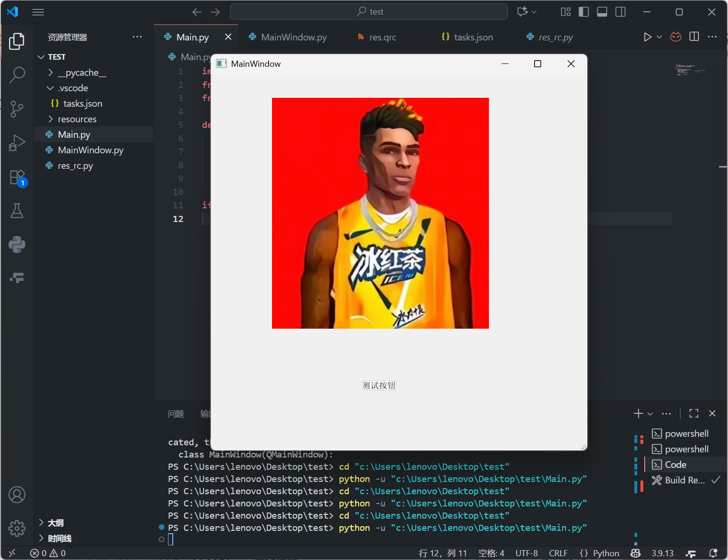Open Copilot chat icon in title bar

(x=522, y=12)
